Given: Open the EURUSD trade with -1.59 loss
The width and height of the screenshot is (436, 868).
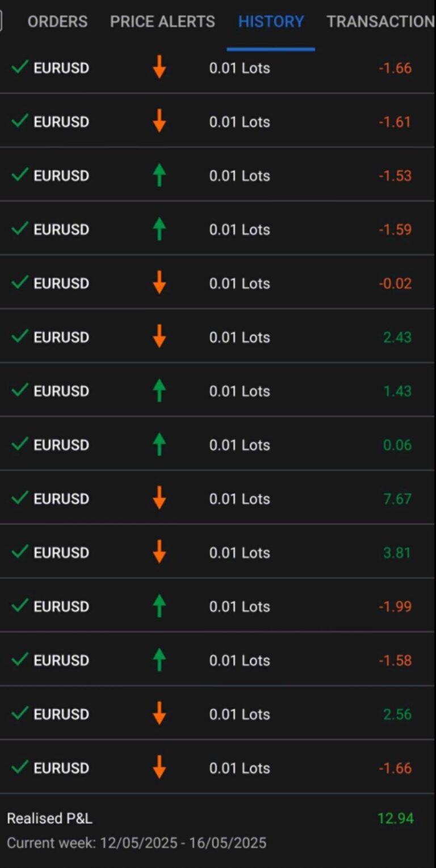Looking at the screenshot, I should point(61,230).
